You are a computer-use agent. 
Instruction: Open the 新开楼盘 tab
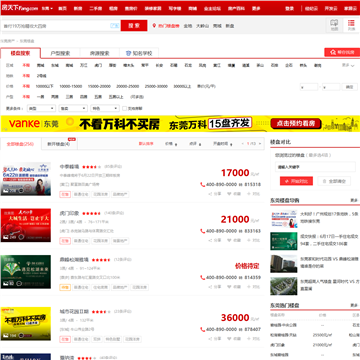coord(59,144)
